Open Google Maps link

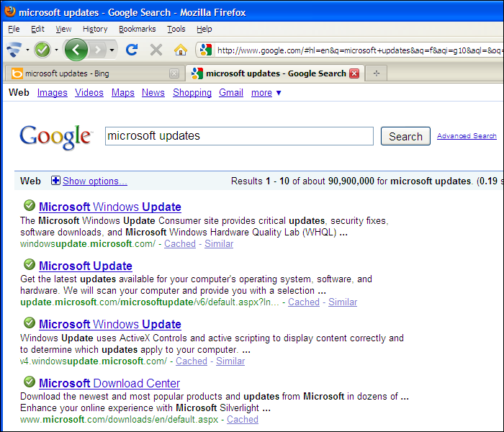coord(123,93)
